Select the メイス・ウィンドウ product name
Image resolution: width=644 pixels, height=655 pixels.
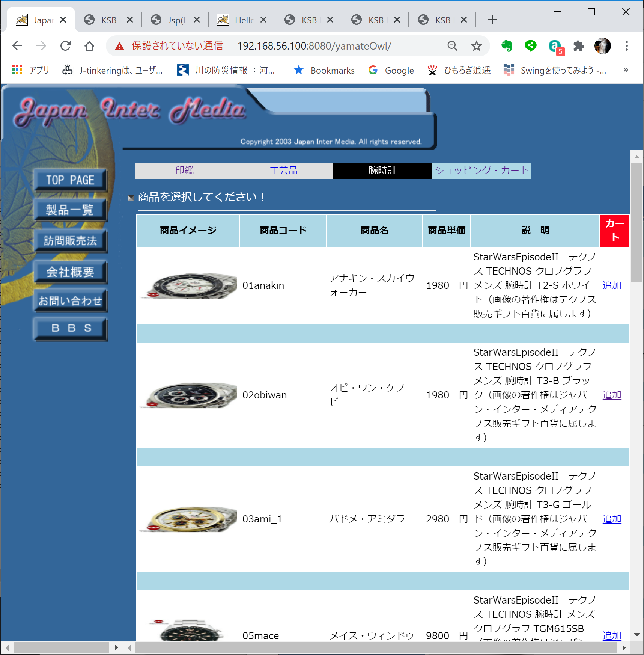[372, 636]
